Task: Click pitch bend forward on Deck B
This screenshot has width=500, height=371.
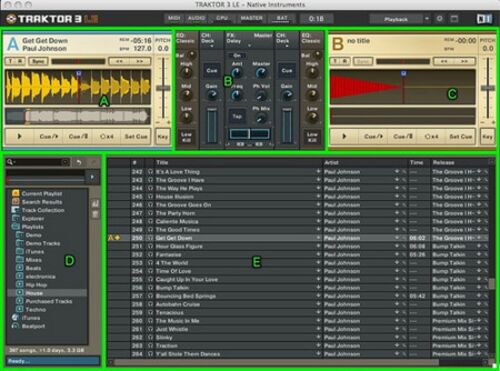Action: click(465, 61)
